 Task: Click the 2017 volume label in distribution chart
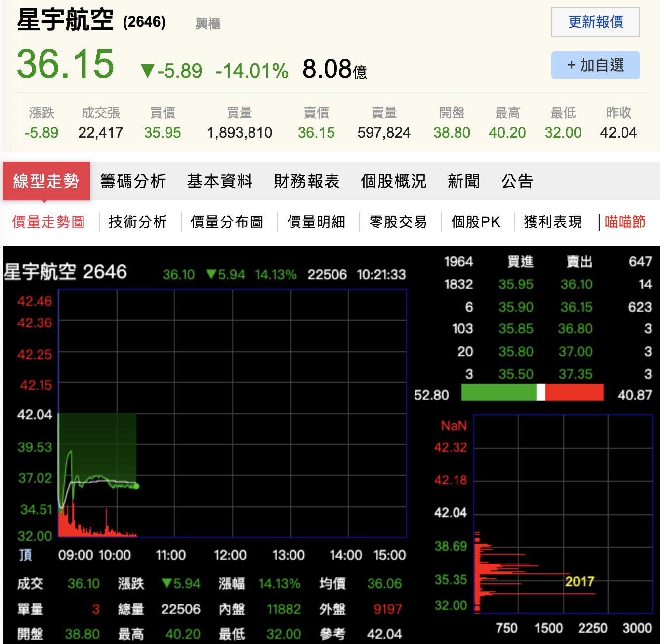580,581
